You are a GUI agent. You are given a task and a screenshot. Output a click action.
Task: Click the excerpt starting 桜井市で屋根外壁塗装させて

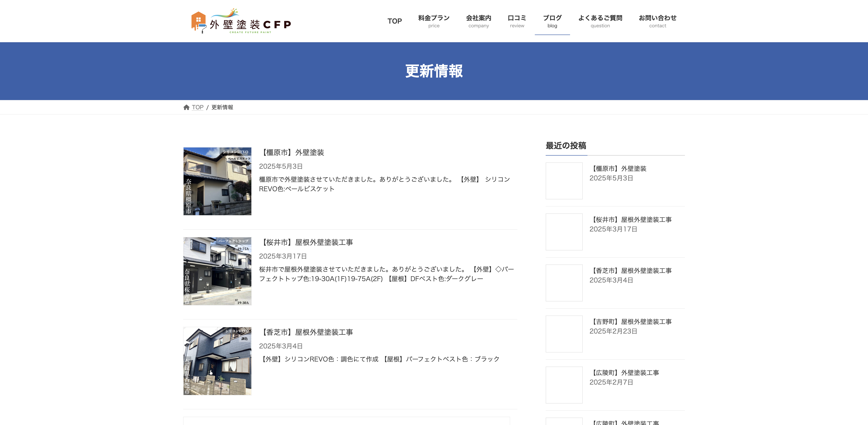pyautogui.click(x=387, y=274)
